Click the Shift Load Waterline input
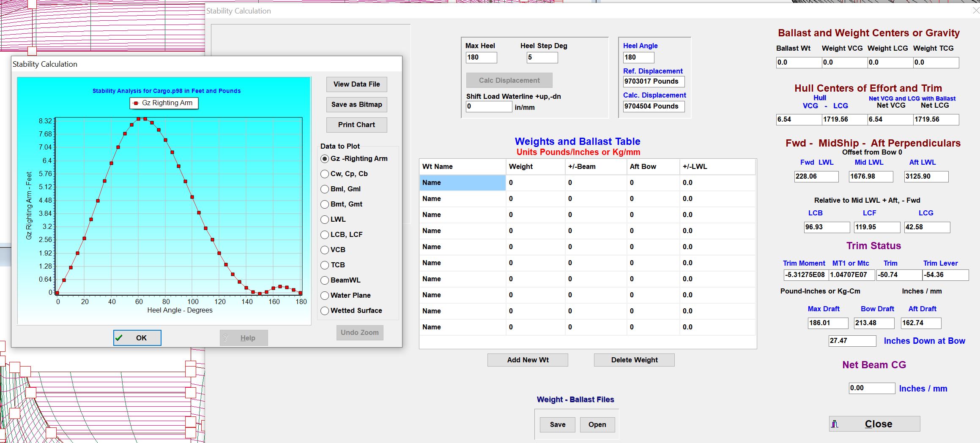The height and width of the screenshot is (443, 980). coord(489,106)
